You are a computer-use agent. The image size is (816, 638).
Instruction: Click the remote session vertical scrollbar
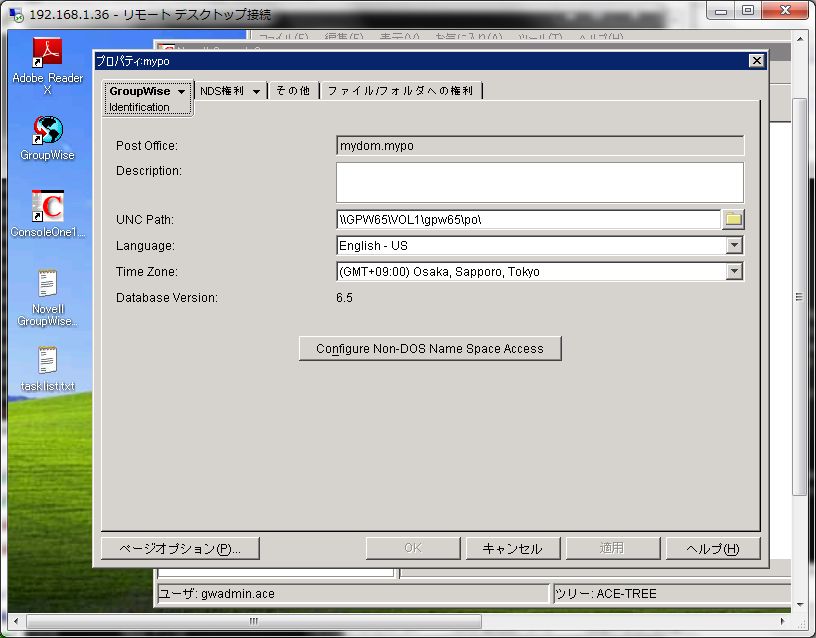pos(799,297)
